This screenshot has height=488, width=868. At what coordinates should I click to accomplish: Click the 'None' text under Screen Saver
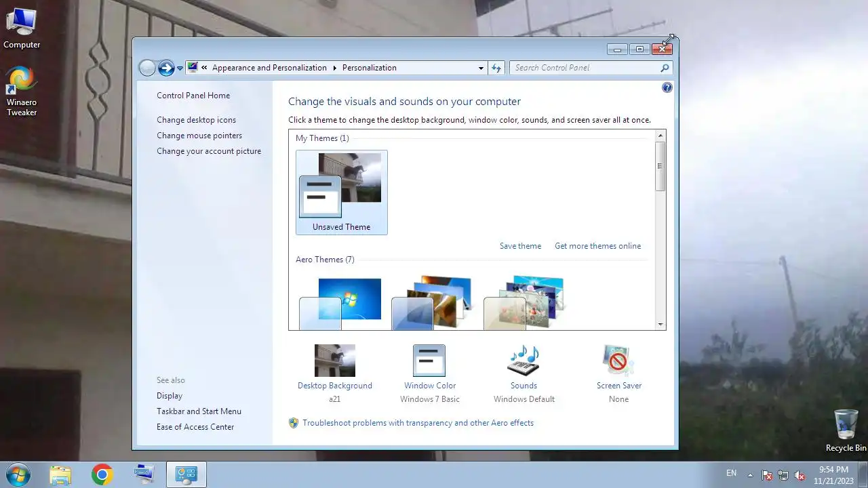(x=618, y=399)
